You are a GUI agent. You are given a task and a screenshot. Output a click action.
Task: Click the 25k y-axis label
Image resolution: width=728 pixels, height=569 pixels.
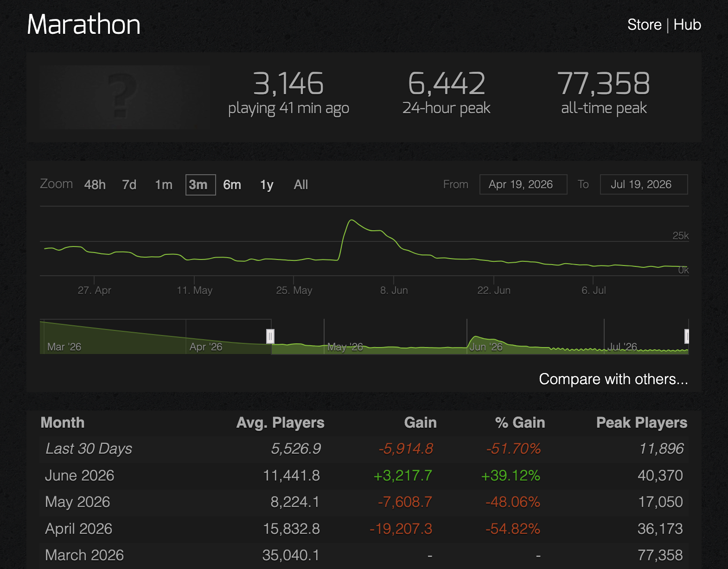[x=681, y=235]
